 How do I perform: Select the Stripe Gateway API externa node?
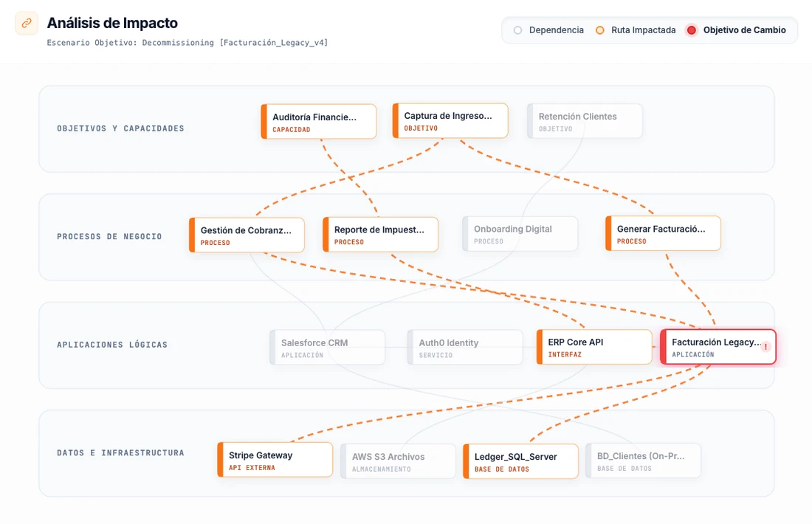pos(275,460)
